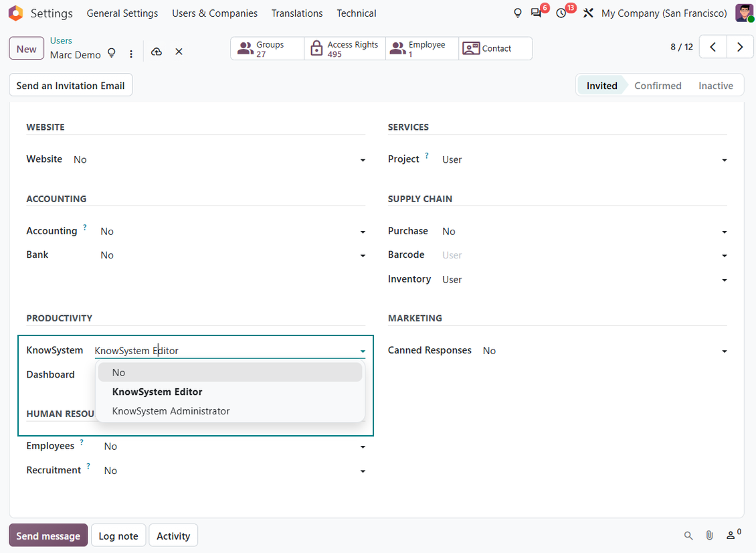The image size is (756, 553).
Task: Click the 8 / 12 pager counter
Action: pyautogui.click(x=681, y=48)
